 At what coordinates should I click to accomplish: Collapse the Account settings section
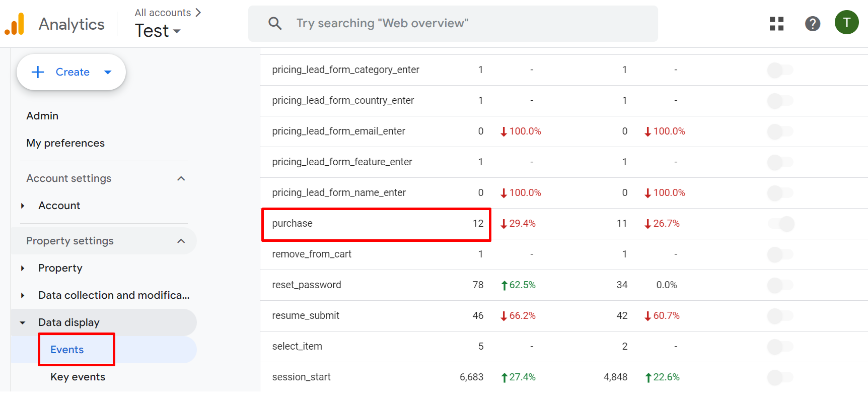pos(181,178)
